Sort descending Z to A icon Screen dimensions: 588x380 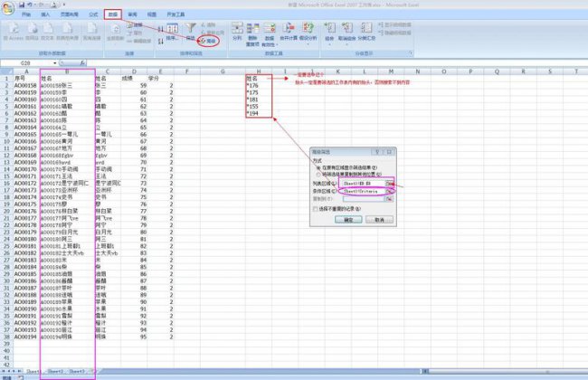coord(160,41)
